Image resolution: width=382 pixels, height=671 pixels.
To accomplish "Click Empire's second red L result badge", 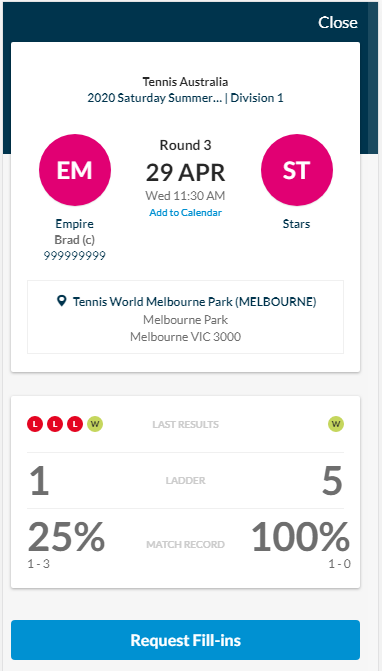I will (55, 424).
